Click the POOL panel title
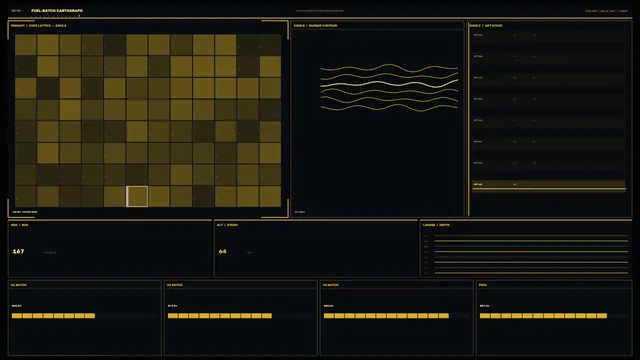This screenshot has width=640, height=360. 483,285
